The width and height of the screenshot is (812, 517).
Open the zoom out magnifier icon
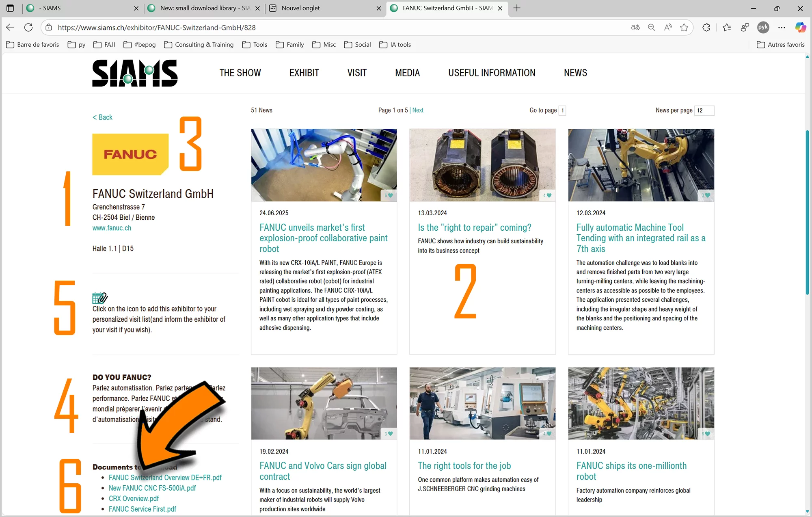tap(652, 27)
